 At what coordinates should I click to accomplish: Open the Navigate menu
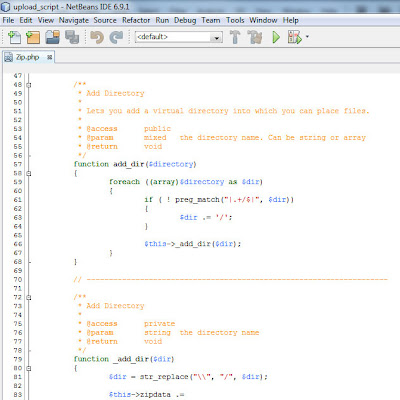pyautogui.click(x=74, y=20)
